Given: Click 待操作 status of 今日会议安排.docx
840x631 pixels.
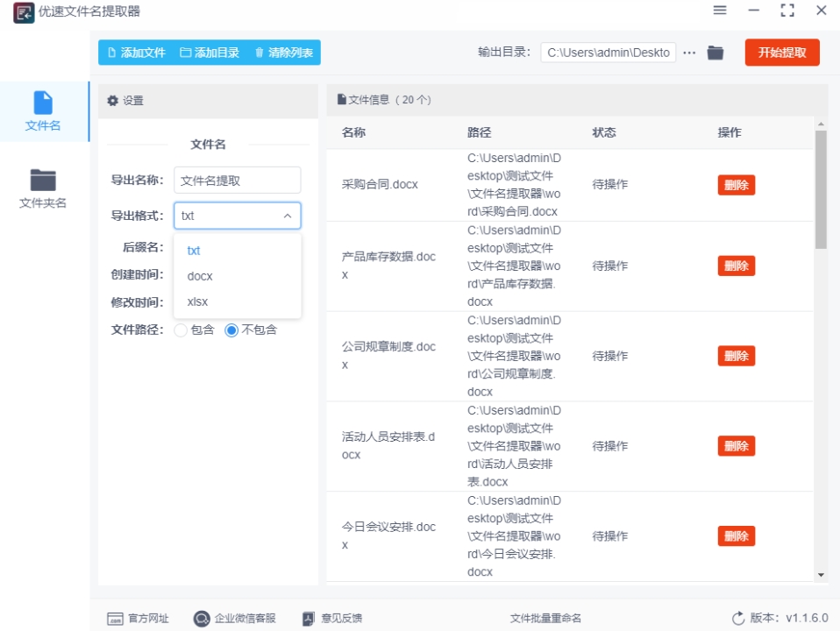Looking at the screenshot, I should [609, 535].
